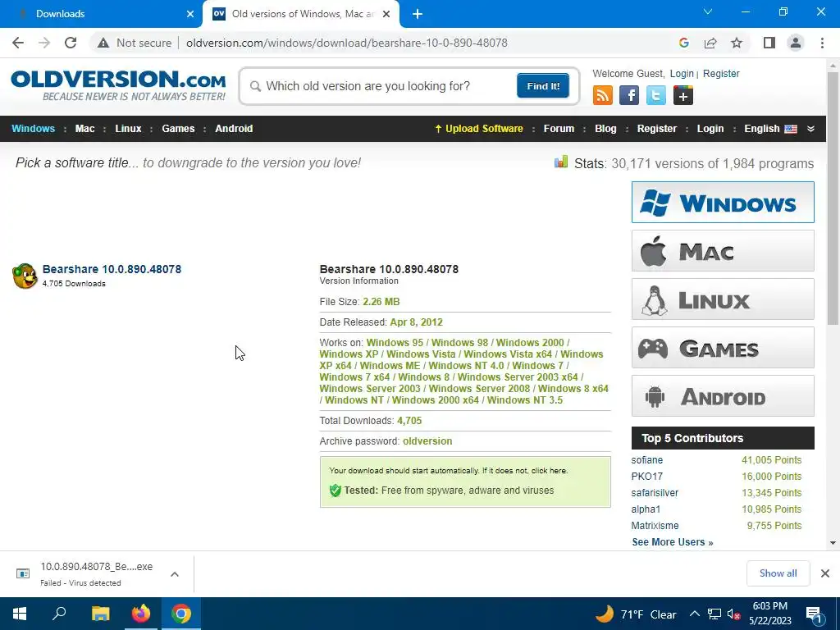The width and height of the screenshot is (840, 630).
Task: Open the plus share icon
Action: tap(683, 95)
